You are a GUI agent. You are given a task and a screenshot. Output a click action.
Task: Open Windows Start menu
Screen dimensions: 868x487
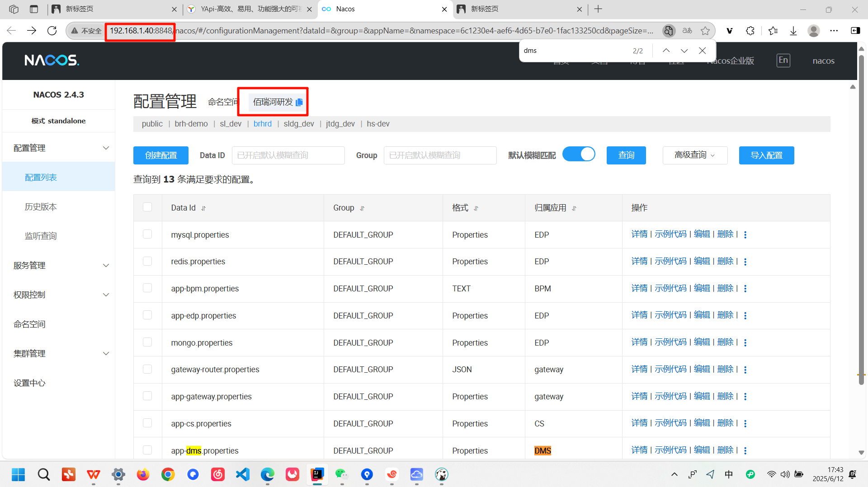coord(19,474)
